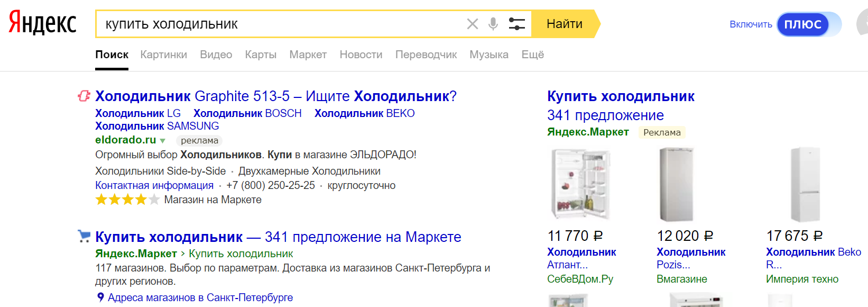Open the Beko refrigerator thumbnail
The width and height of the screenshot is (868, 307).
coord(805,184)
